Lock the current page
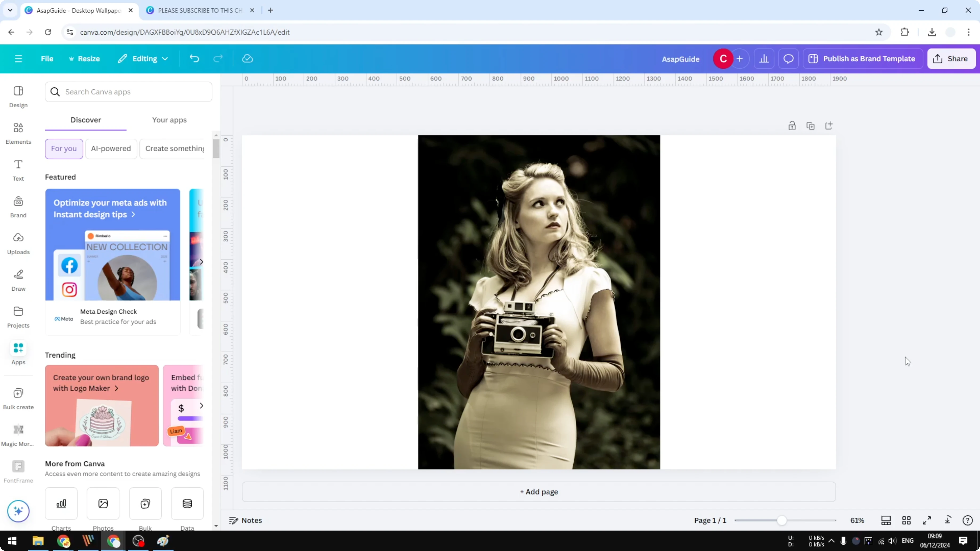Image resolution: width=980 pixels, height=551 pixels. [792, 125]
